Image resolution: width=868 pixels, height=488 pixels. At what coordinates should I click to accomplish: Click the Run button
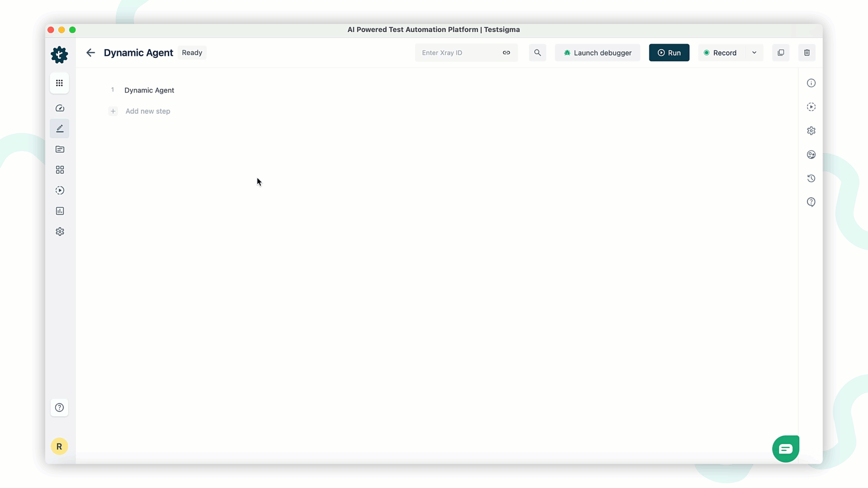(x=669, y=53)
